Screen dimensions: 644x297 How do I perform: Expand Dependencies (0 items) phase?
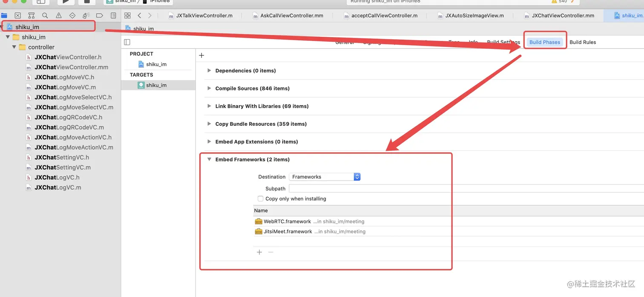(209, 70)
